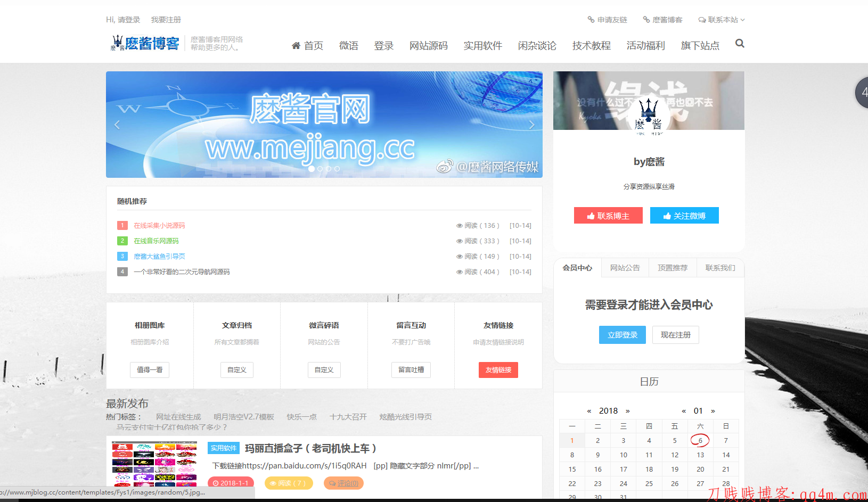This screenshot has height=502, width=868.
Task: Click the post thumbnail of 玛丽直播盒子
Action: click(x=154, y=464)
